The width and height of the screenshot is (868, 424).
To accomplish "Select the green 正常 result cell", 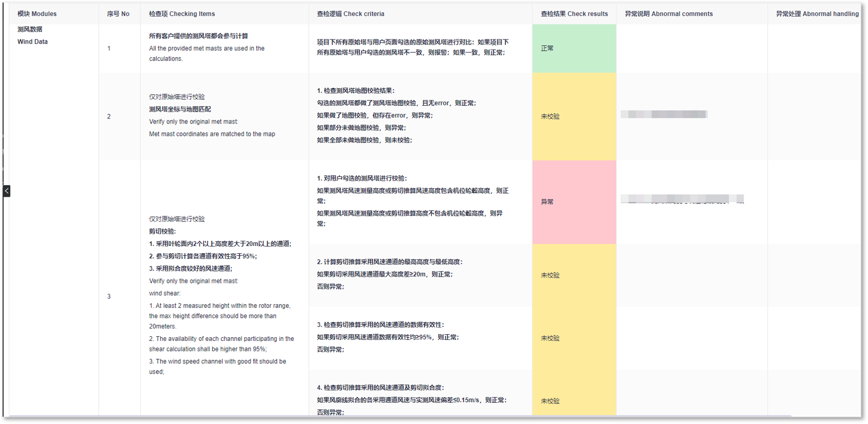I will click(x=574, y=48).
